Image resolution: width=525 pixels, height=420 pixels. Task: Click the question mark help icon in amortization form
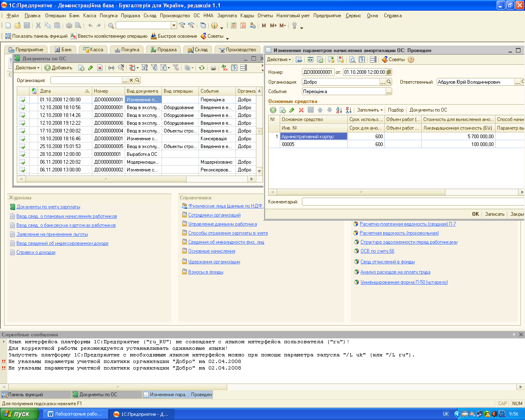pyautogui.click(x=411, y=59)
